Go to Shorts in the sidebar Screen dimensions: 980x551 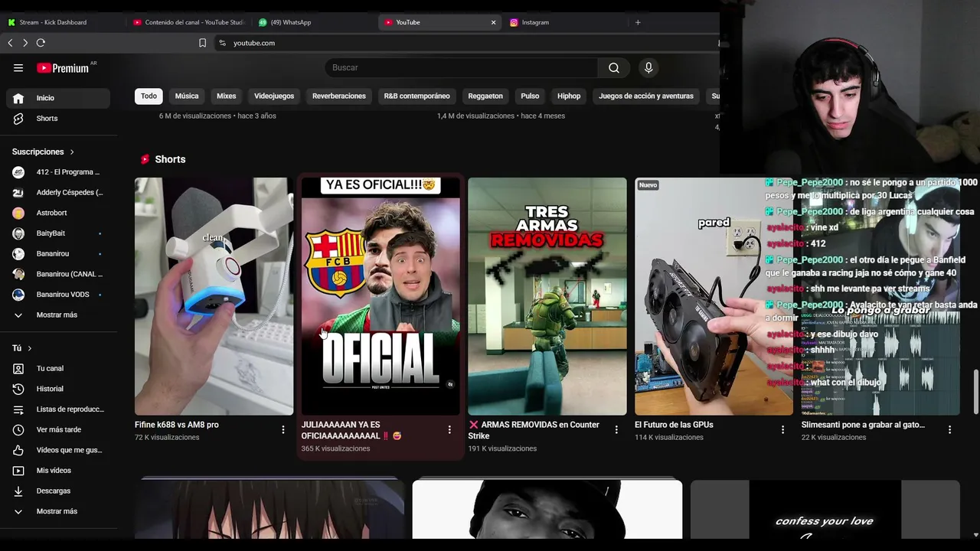tap(58, 119)
